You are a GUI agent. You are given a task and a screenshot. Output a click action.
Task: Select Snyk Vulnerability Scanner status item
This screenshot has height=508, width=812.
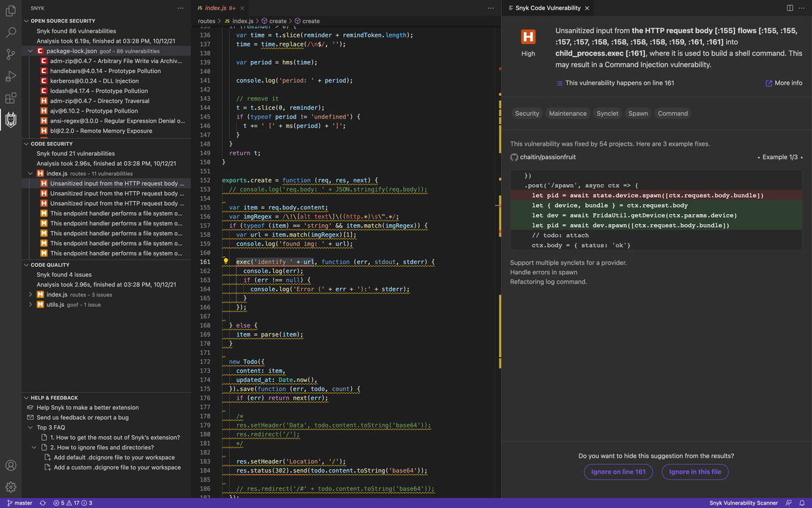coord(743,503)
